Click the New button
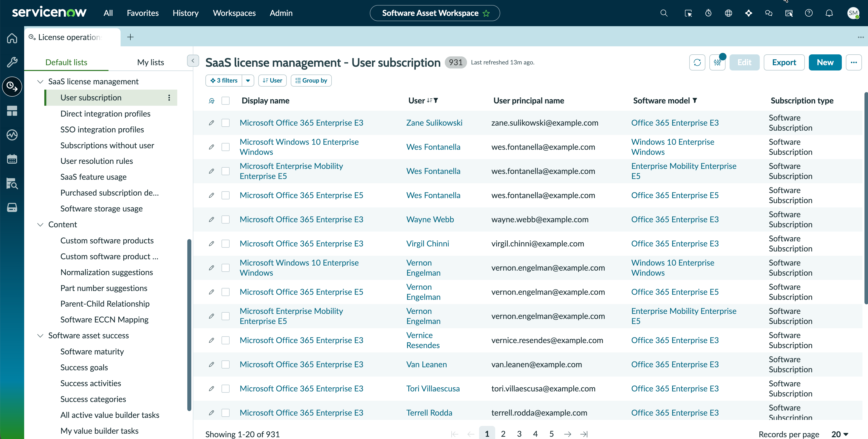Viewport: 868px width, 439px height. [x=825, y=62]
